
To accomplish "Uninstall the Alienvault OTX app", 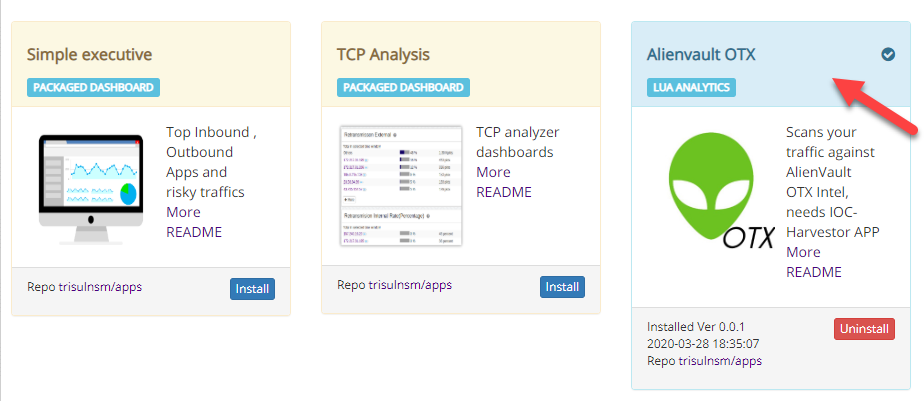I will click(x=864, y=329).
